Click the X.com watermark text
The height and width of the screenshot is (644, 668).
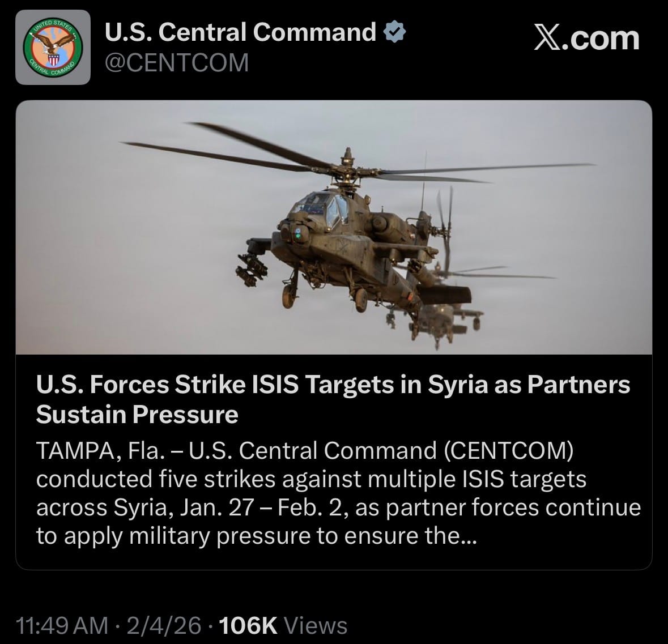[586, 39]
